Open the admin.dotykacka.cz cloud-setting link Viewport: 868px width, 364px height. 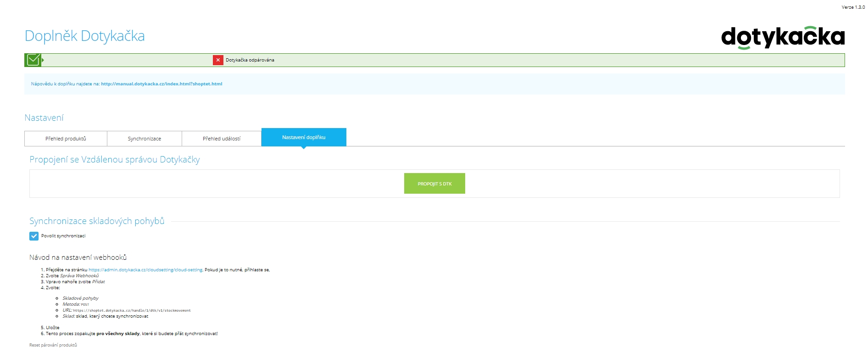(x=145, y=270)
